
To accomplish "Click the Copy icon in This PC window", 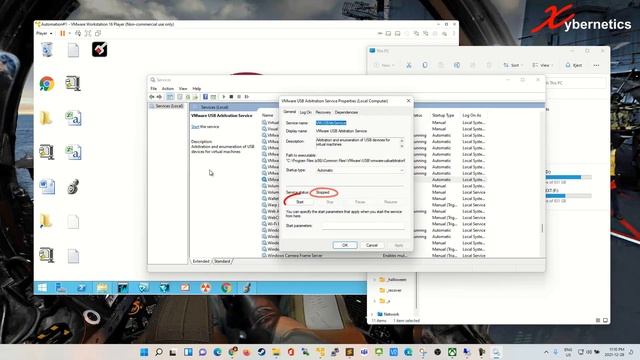I will click(425, 65).
